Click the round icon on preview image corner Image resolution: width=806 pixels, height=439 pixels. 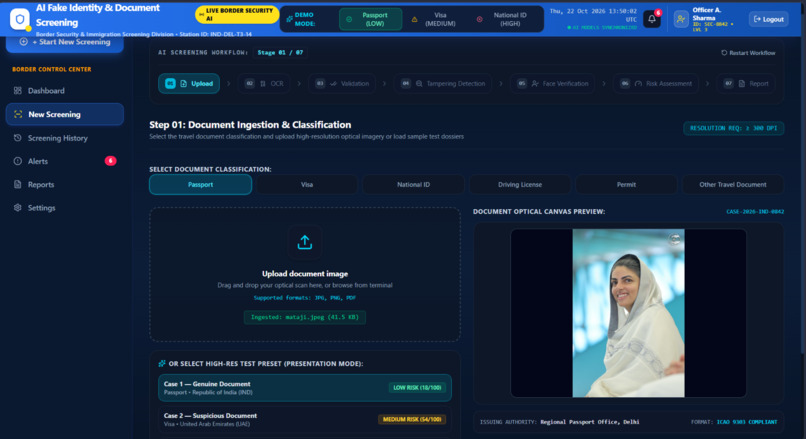[675, 239]
